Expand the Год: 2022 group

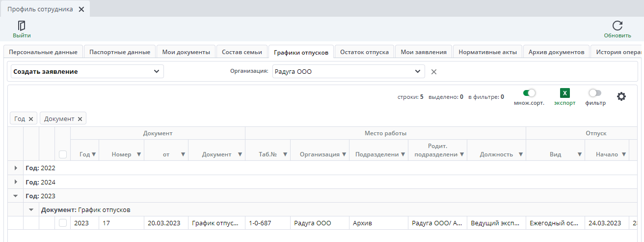(16, 168)
